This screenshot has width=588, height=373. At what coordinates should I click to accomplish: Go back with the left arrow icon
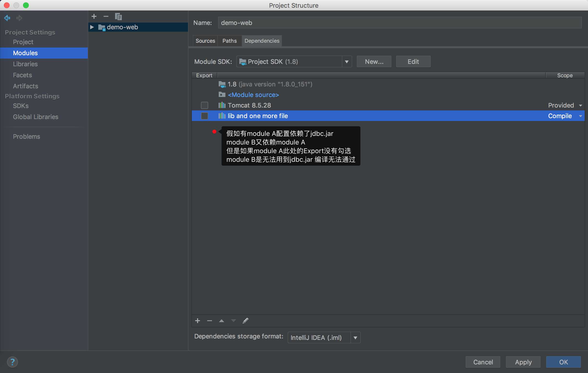pos(7,18)
